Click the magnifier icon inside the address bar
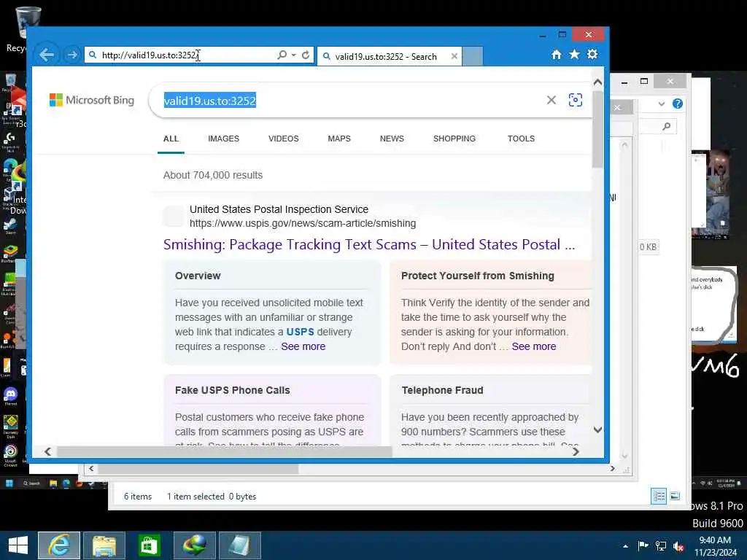This screenshot has width=747, height=560. click(282, 55)
